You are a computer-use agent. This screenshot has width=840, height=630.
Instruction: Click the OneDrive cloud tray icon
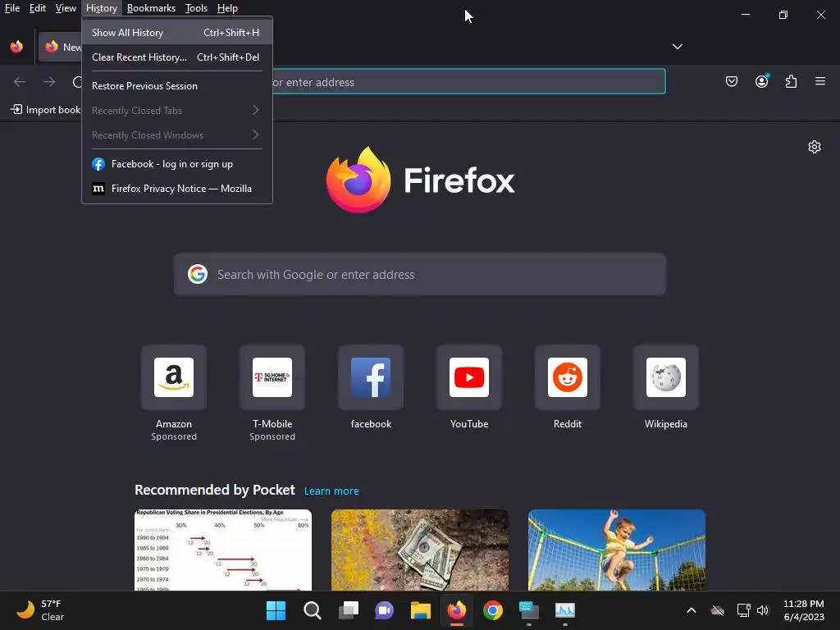pyautogui.click(x=718, y=610)
